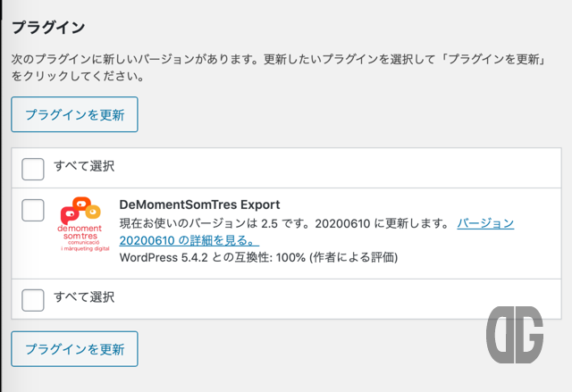Click the WordPress 5.4.2 compatibility text
The height and width of the screenshot is (392, 572).
click(258, 257)
